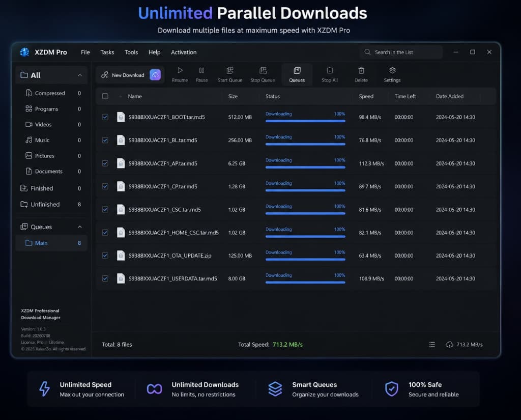Open the Unfinished downloads list
521x420 pixels.
51,204
